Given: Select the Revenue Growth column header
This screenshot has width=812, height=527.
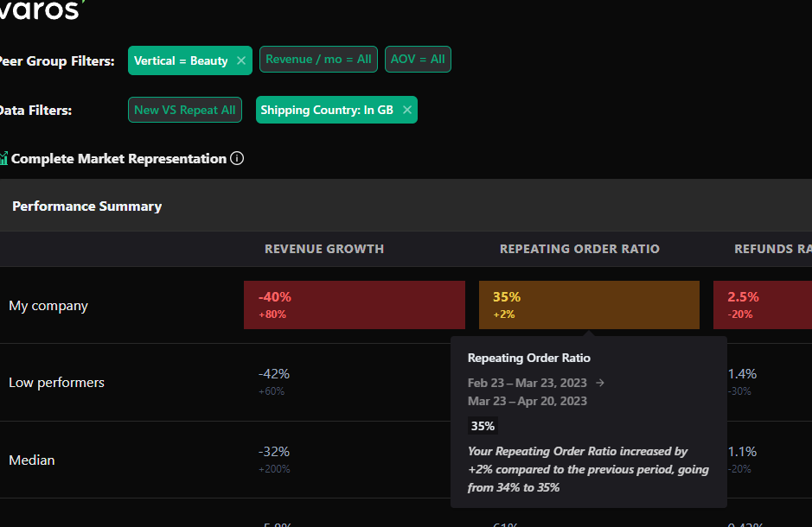Looking at the screenshot, I should (x=324, y=249).
